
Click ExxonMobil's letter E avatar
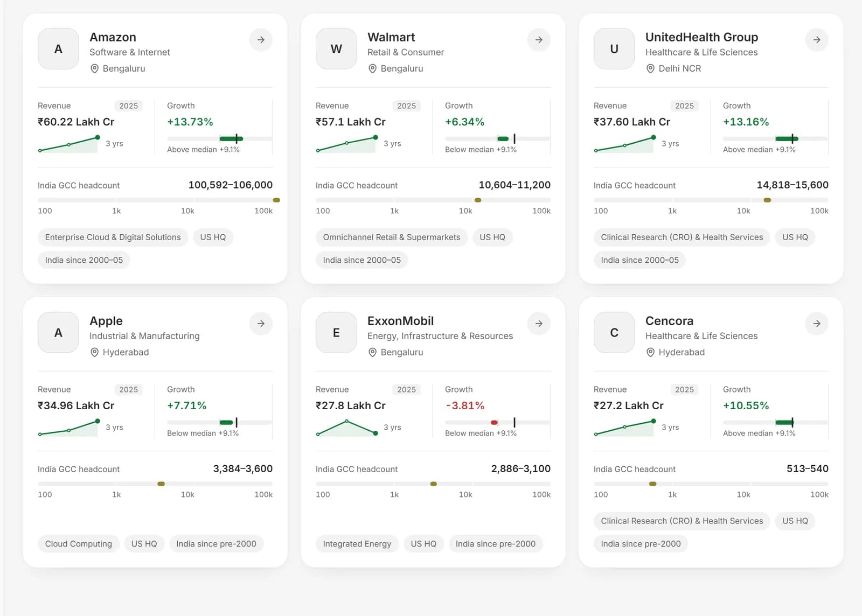click(x=336, y=333)
